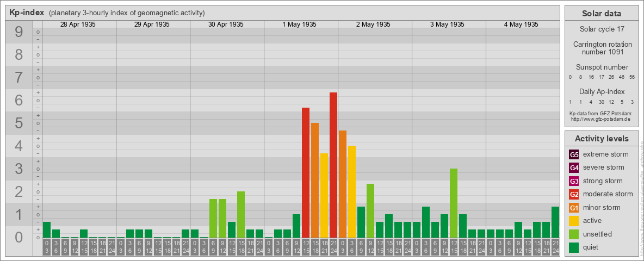Viewport: 644px width, 261px height.
Task: Click the 'Carrington rotation number 1091' text
Action: pos(603,48)
